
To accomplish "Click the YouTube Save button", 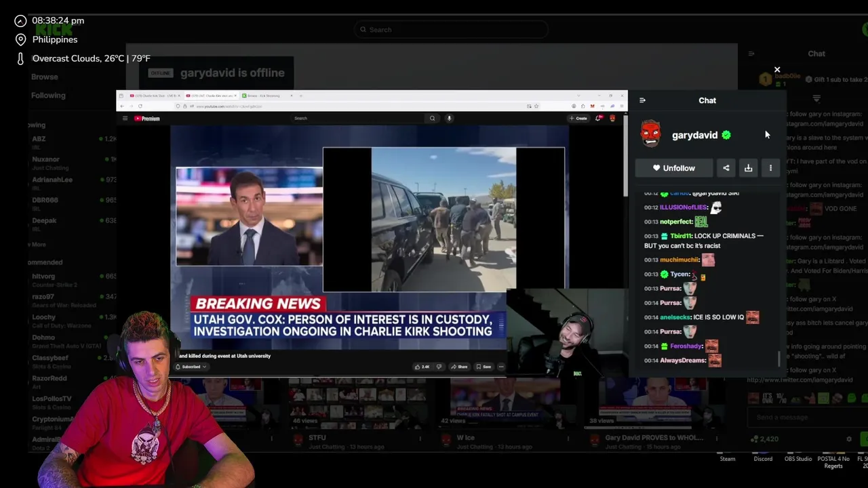I will pos(484,367).
